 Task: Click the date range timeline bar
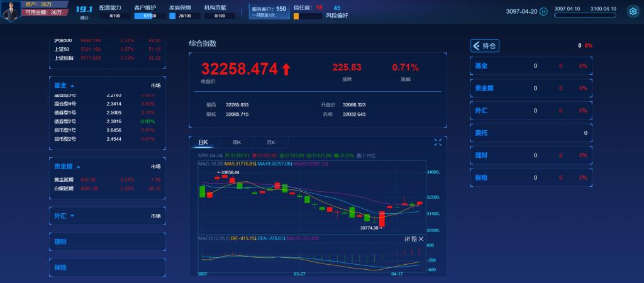pos(585,15)
